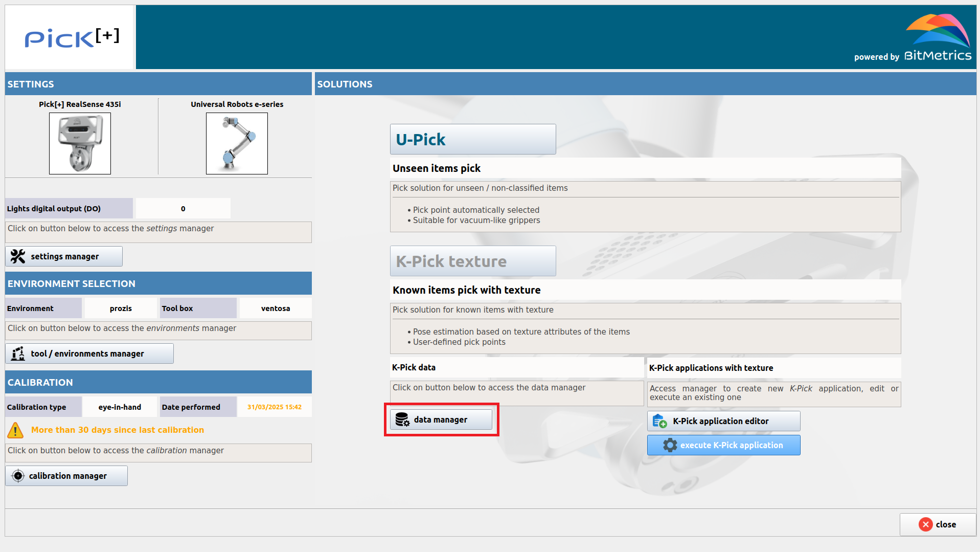Click the yellow calibration warning icon
Viewport: 980px width, 552px height.
pos(15,430)
